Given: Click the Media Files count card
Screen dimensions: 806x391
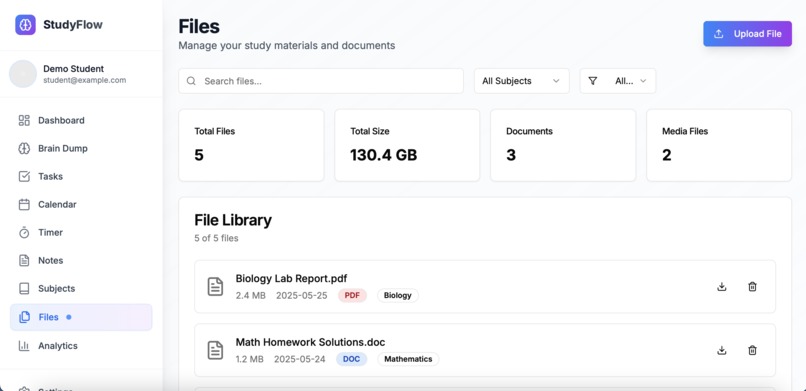Looking at the screenshot, I should click(719, 145).
